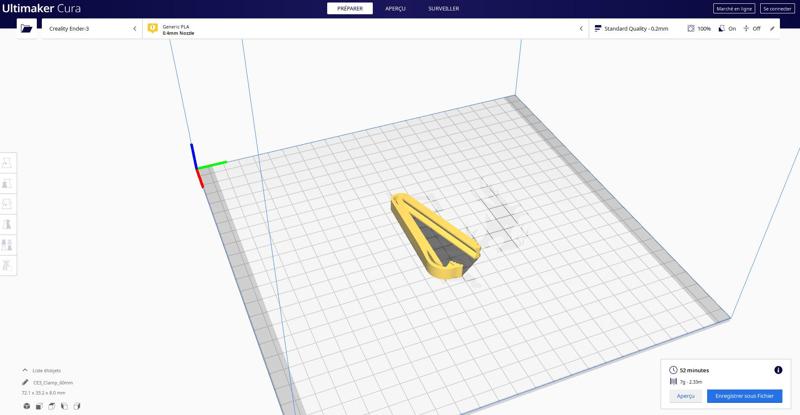This screenshot has width=800, height=415.
Task: Select the Rotate tool in left toolbar
Action: click(7, 204)
